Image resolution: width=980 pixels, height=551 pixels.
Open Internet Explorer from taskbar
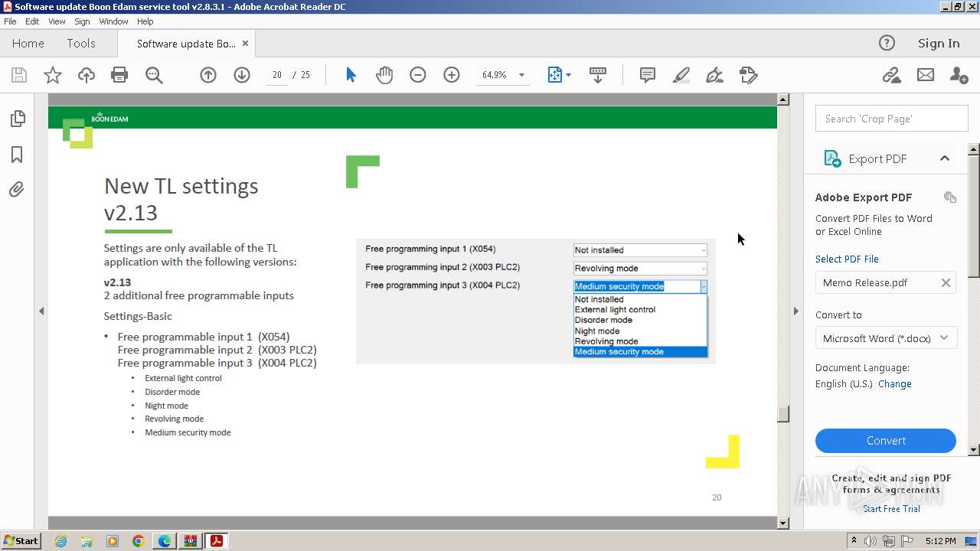[x=60, y=541]
